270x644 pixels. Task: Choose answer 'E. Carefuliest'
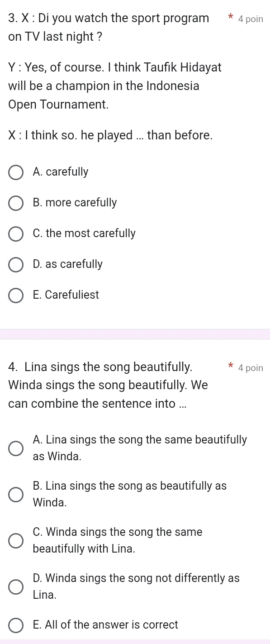coord(16,295)
